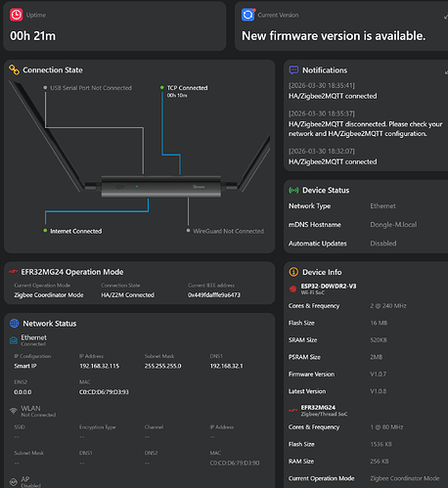Click the 00h 21m uptime value

tap(32, 36)
